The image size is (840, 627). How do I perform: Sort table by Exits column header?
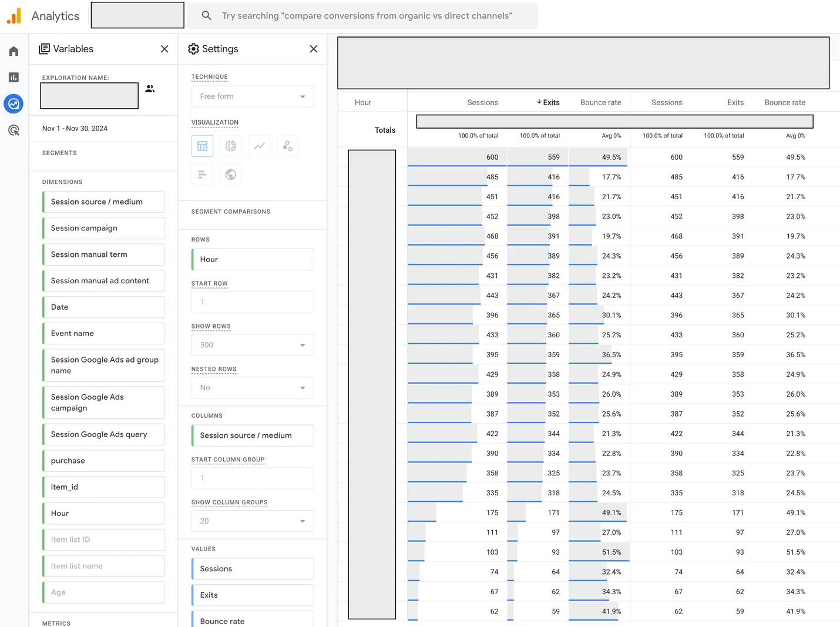[550, 102]
